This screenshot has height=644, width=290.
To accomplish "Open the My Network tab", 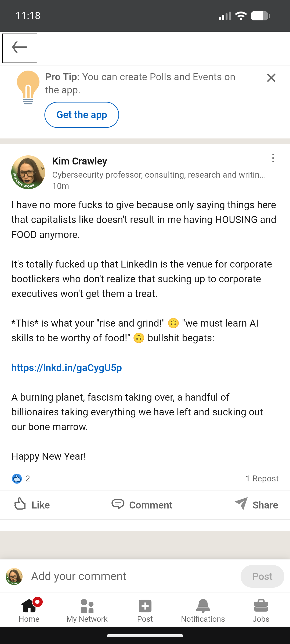I will (x=87, y=610).
